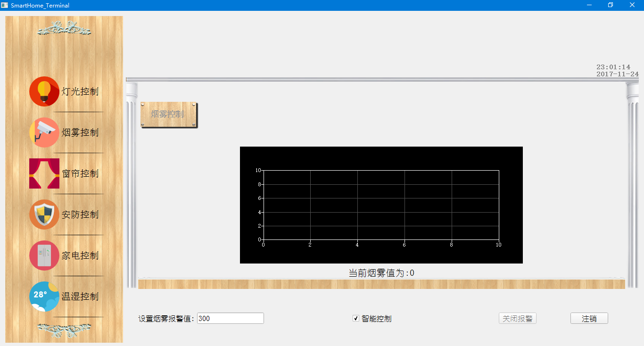Click the date and time display
This screenshot has height=346, width=644.
tap(617, 71)
